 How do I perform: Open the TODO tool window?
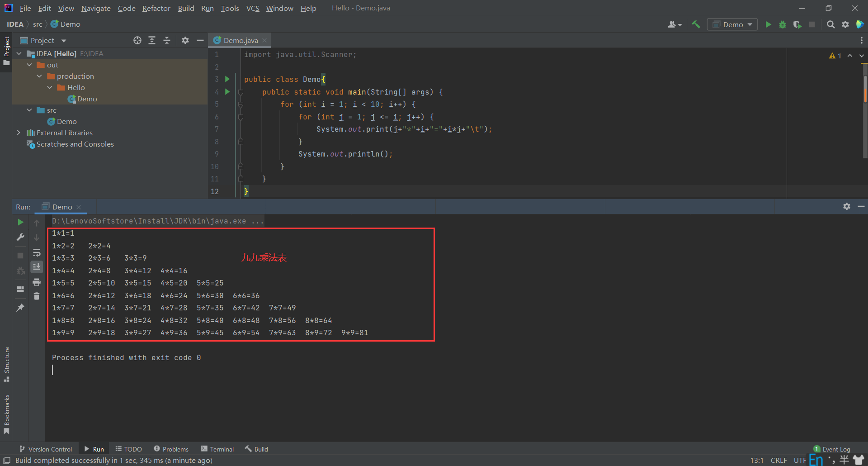tap(129, 449)
